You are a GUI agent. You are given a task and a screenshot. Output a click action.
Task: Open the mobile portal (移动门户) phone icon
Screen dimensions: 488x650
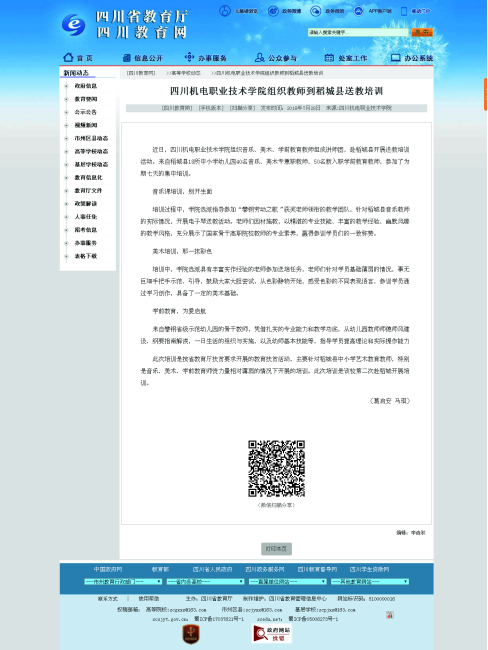pos(404,11)
